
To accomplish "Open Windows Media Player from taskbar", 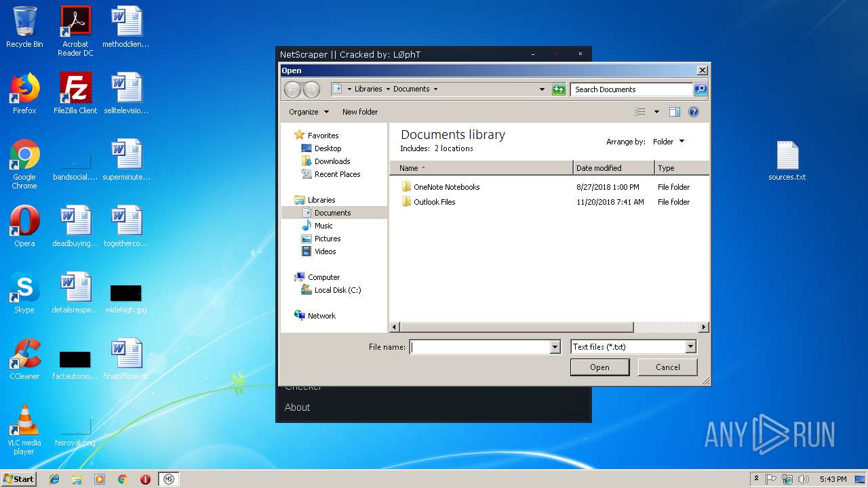I will pos(100,479).
